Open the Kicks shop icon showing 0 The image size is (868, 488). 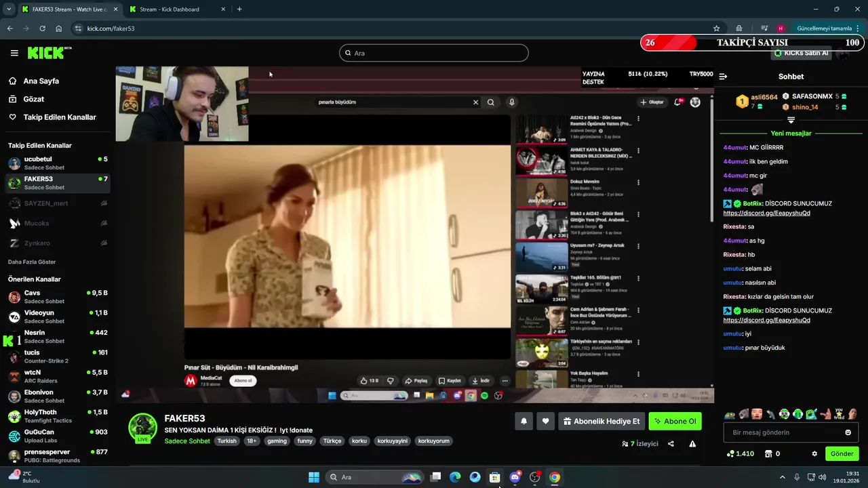773,453
